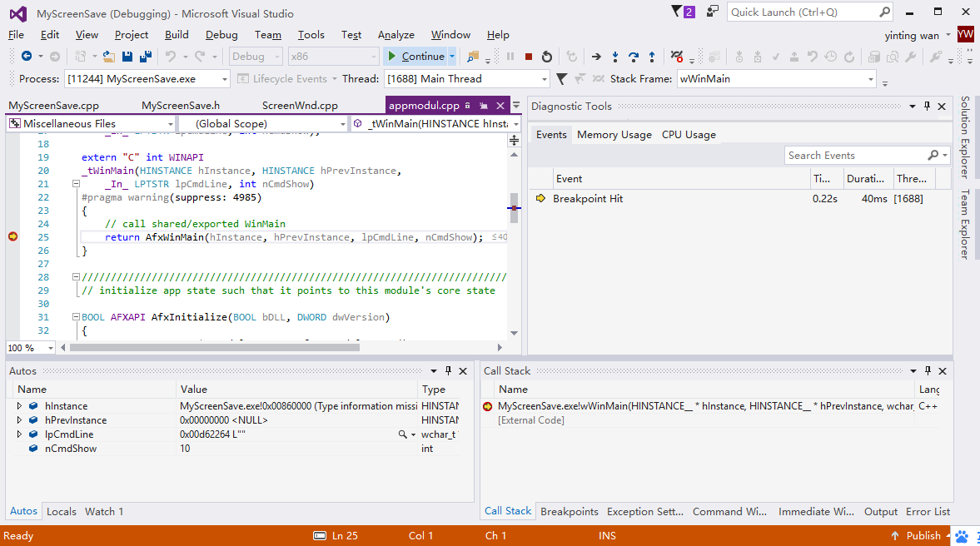
Task: Open the Output tab
Action: tap(881, 512)
